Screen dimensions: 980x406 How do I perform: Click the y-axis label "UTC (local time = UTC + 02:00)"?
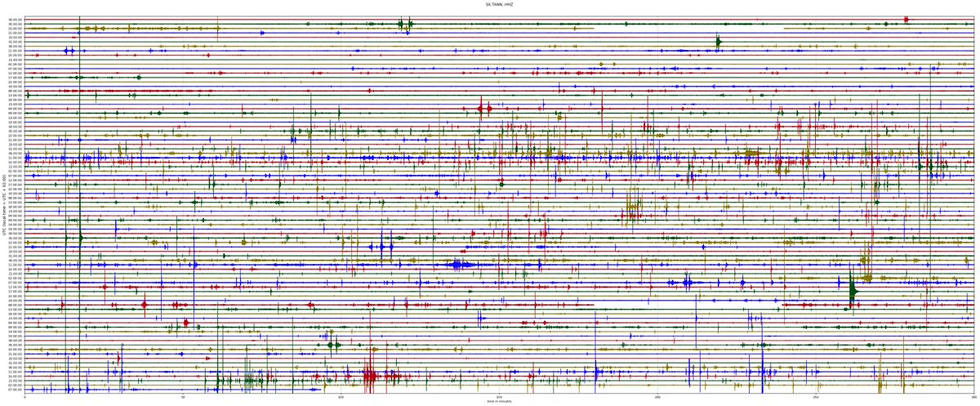(3, 203)
